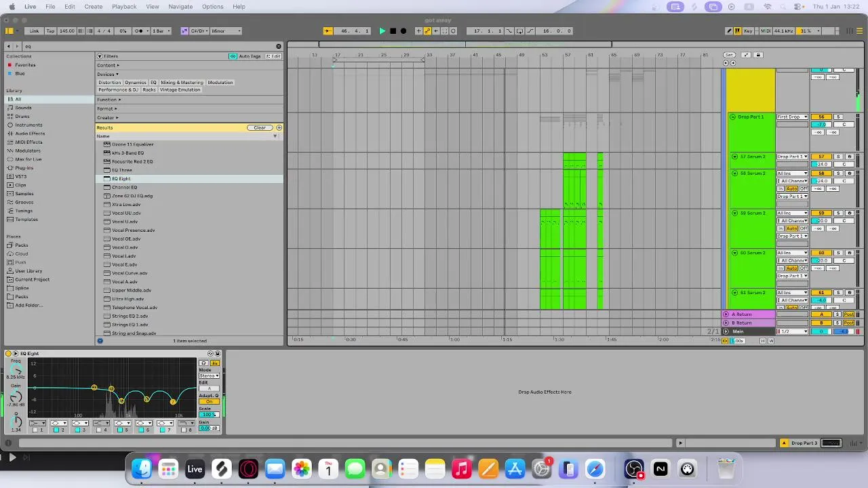The height and width of the screenshot is (488, 868).
Task: Click the Clear results button
Action: [260, 127]
